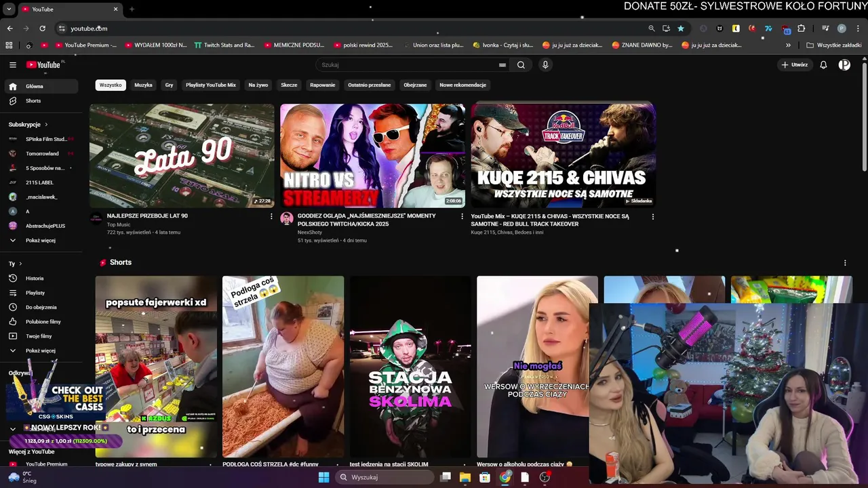The image size is (868, 488).
Task: Open a new browser tab
Action: click(132, 9)
